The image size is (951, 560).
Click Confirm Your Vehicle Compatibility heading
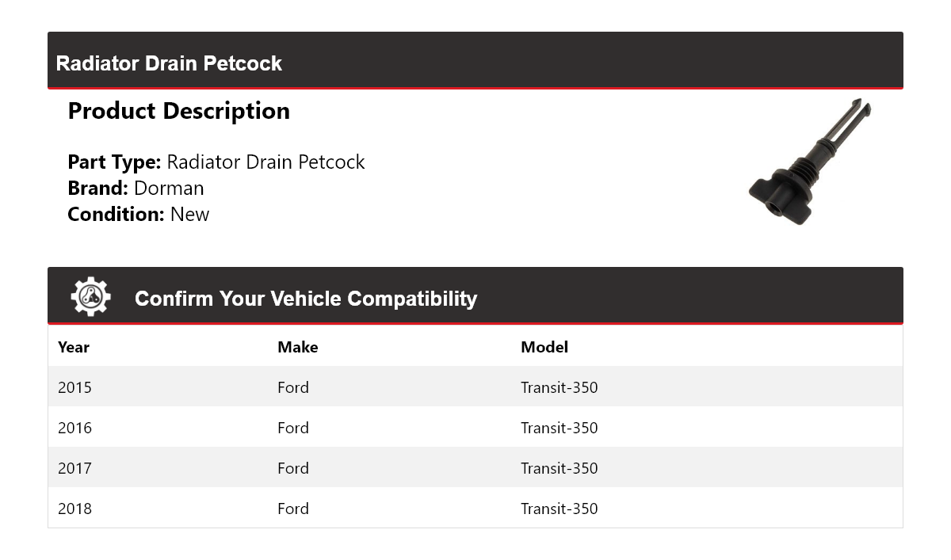pos(306,299)
